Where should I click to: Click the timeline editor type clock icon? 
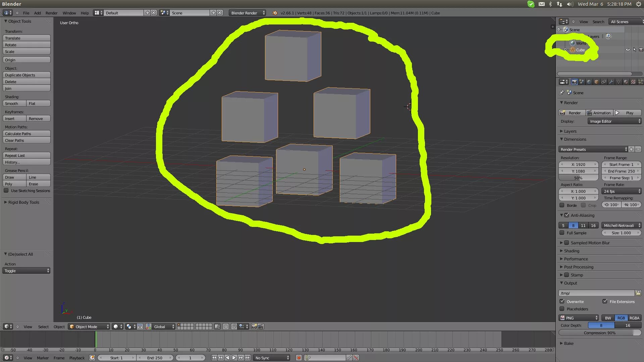tap(8, 358)
